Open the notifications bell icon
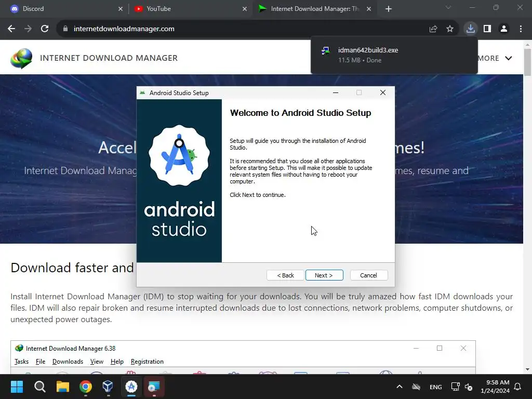This screenshot has width=532, height=399. [518, 387]
